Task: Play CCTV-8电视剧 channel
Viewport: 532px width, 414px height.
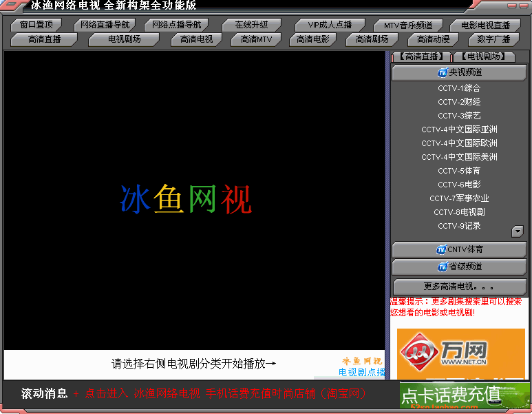Action: (459, 212)
